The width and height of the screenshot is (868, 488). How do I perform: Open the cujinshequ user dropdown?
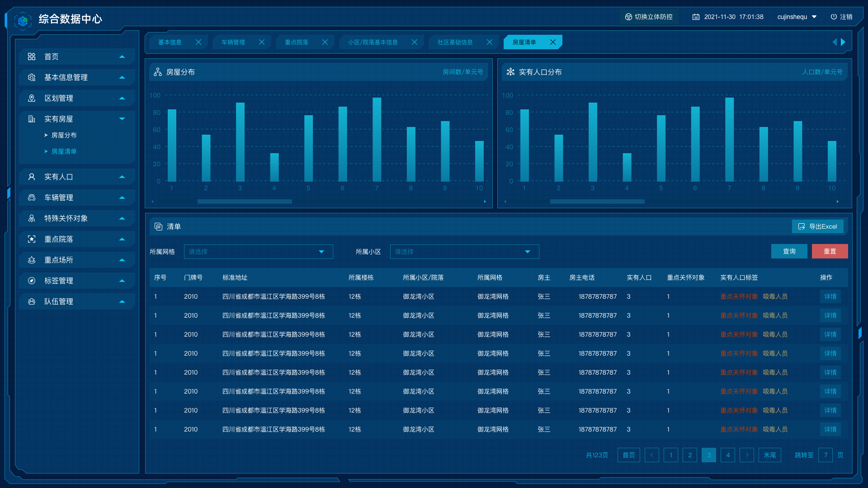[x=797, y=17]
